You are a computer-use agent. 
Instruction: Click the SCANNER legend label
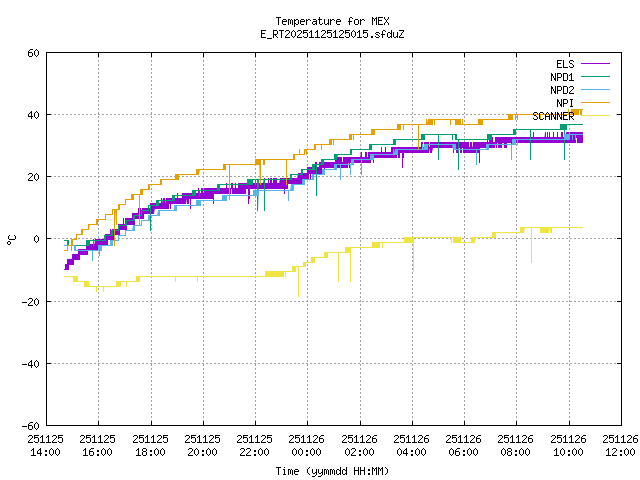click(x=553, y=116)
